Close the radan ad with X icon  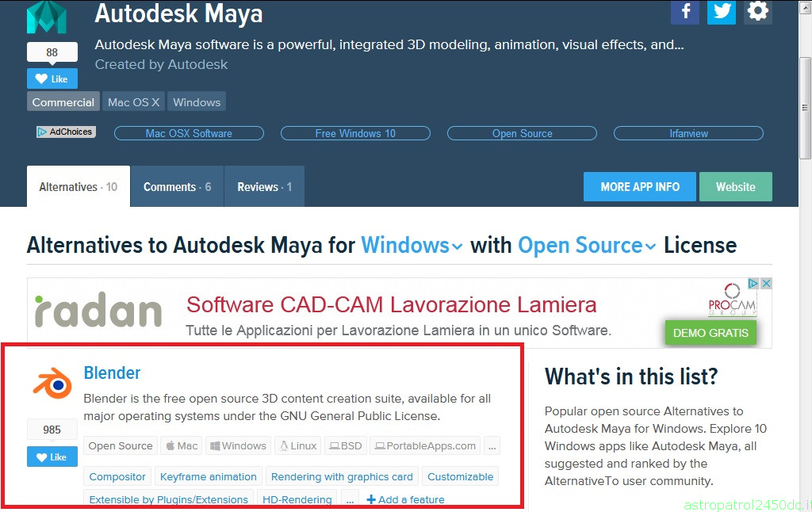coord(766,284)
